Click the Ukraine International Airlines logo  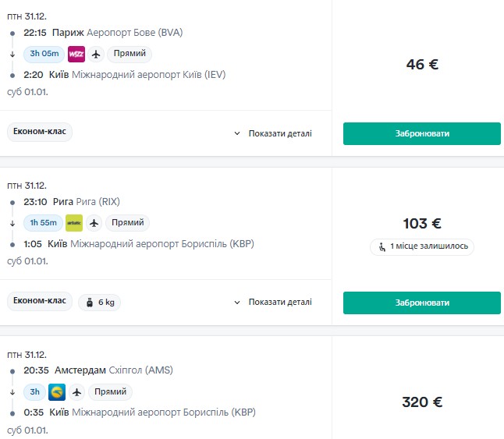(57, 392)
